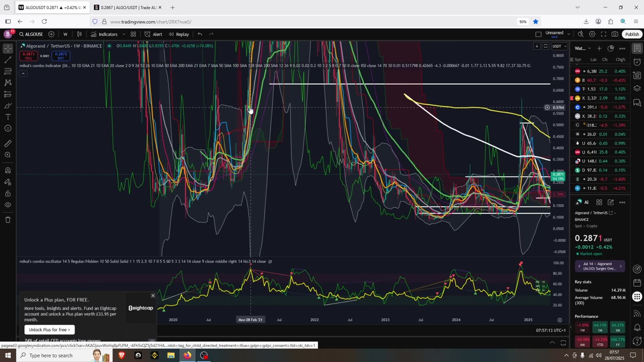The height and width of the screenshot is (362, 644).
Task: Click the red 0.2871 SELL button
Action: (28, 56)
